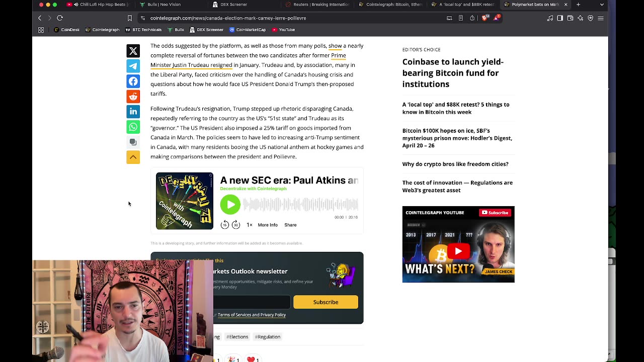This screenshot has height=362, width=644.
Task: Open site settings icon left of URL
Action: 143,18
